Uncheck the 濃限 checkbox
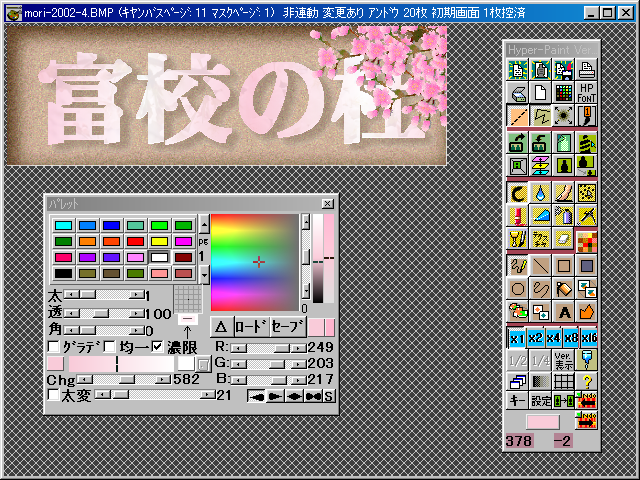 point(156,346)
